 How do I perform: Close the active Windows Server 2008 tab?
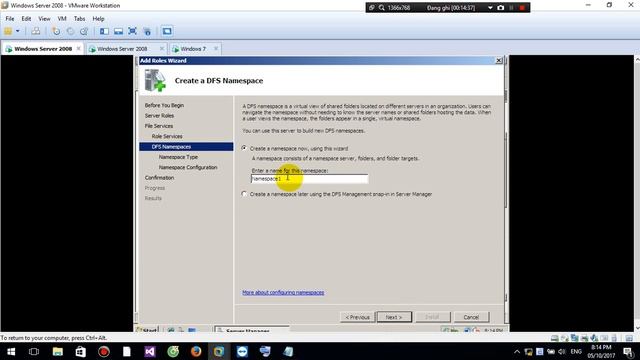tap(78, 49)
